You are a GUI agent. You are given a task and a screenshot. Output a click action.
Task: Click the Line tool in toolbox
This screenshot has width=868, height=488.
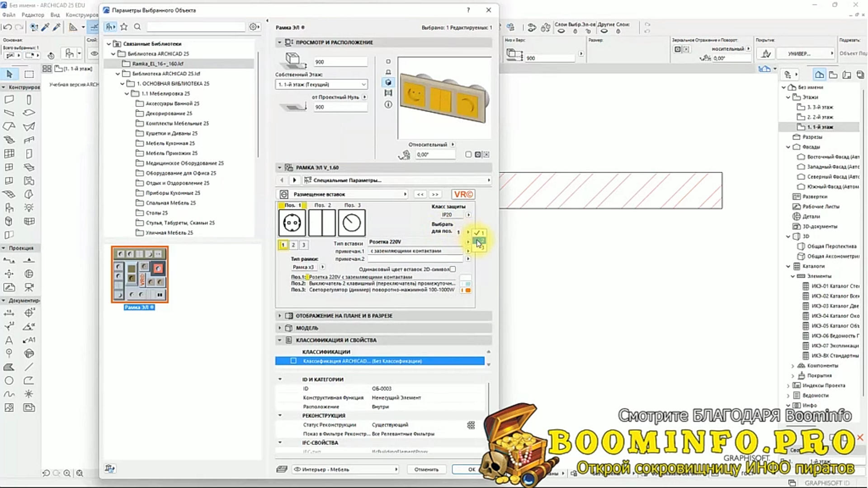tap(29, 367)
